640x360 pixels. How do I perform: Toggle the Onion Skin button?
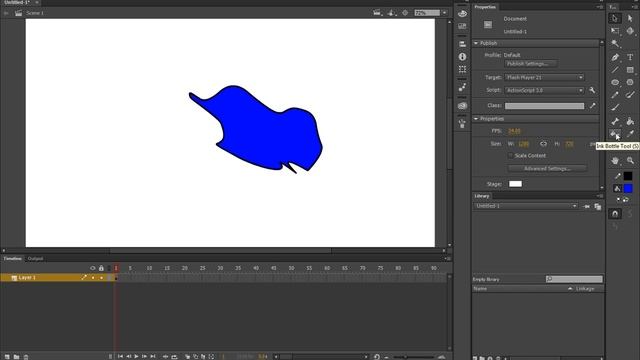(x=187, y=357)
